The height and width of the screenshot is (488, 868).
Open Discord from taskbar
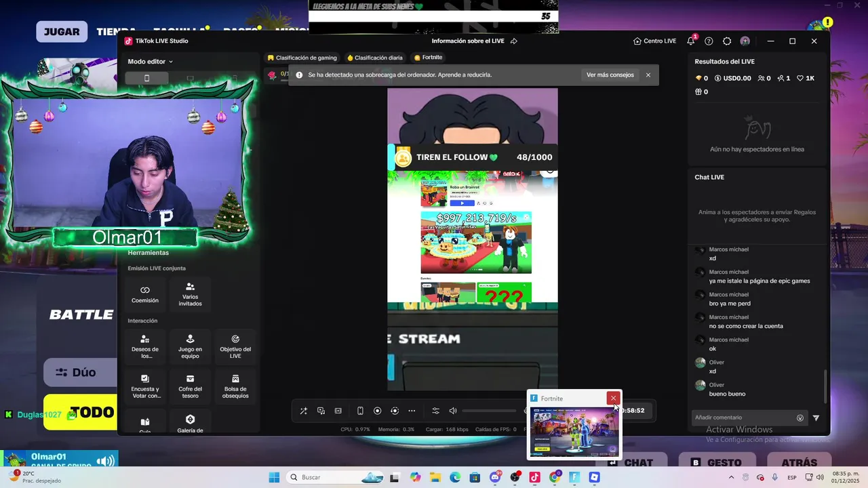coord(495,477)
